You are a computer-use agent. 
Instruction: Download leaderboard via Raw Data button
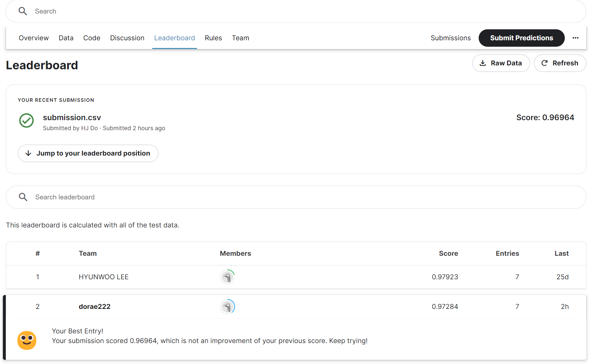click(501, 63)
